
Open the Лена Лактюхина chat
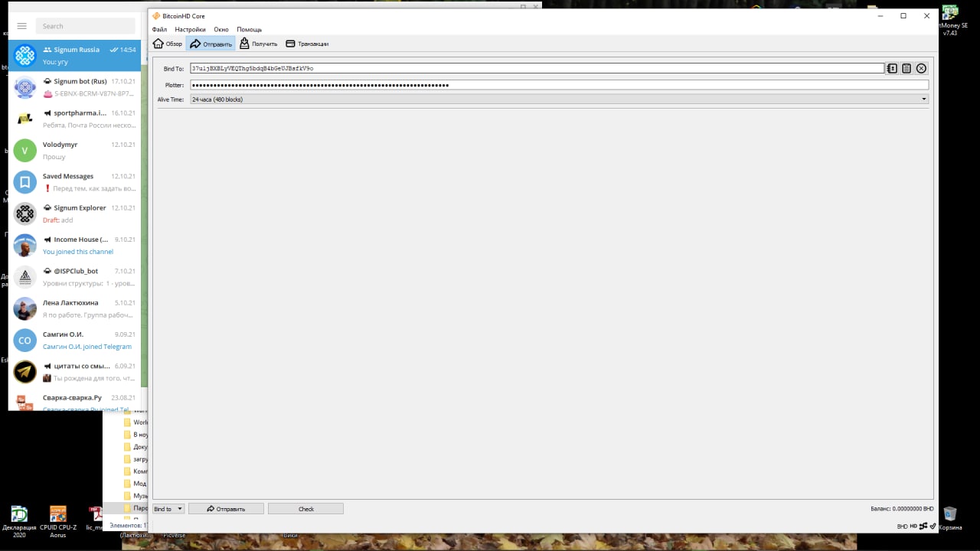pos(74,308)
